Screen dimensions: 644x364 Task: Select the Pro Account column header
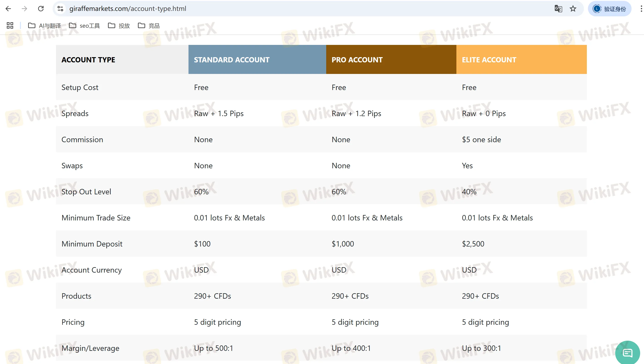(x=391, y=59)
